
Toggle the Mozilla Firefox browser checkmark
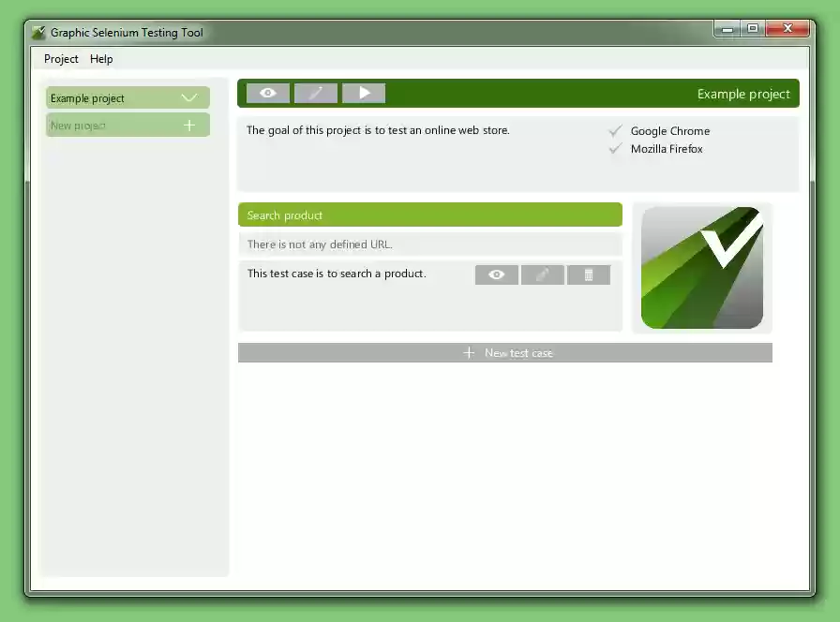pyautogui.click(x=615, y=149)
